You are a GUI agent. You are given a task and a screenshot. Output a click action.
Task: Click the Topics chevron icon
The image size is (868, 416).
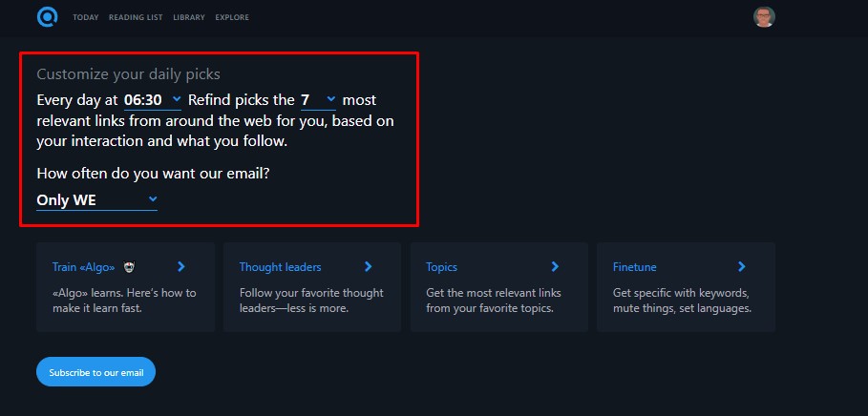click(x=555, y=267)
